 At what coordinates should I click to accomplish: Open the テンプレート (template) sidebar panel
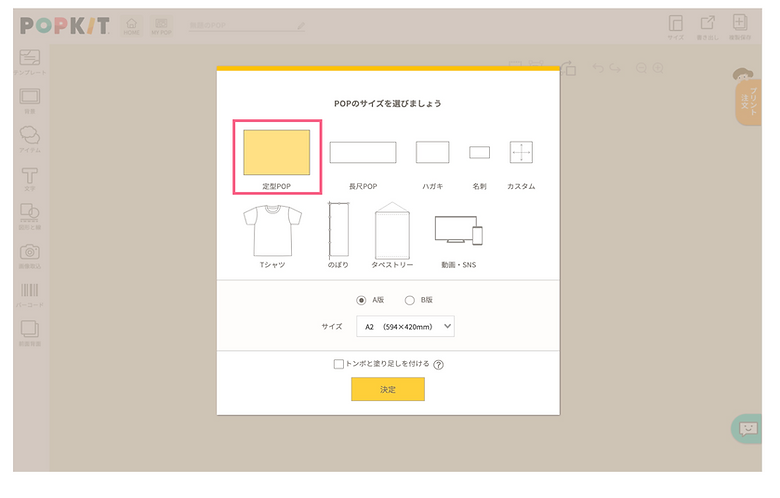pos(30,62)
